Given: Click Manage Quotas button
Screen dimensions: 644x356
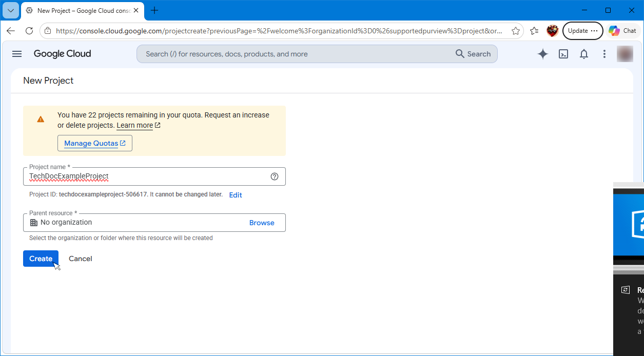Looking at the screenshot, I should 95,143.
